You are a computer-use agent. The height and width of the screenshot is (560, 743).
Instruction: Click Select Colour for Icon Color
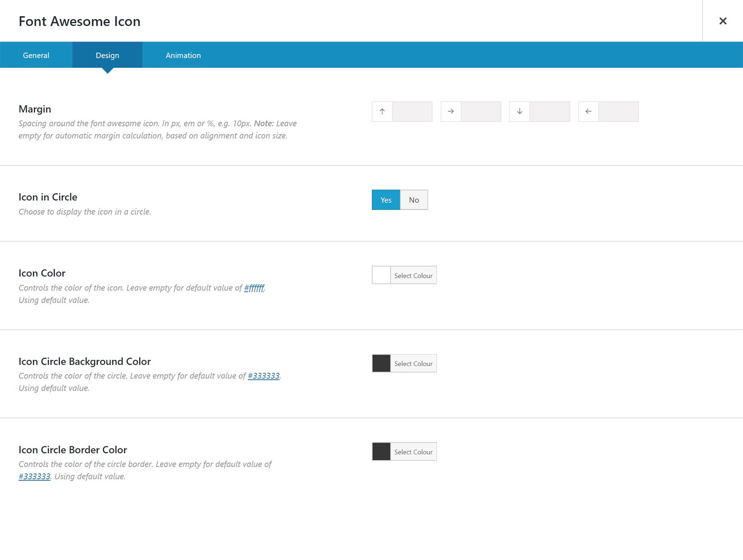pos(413,275)
